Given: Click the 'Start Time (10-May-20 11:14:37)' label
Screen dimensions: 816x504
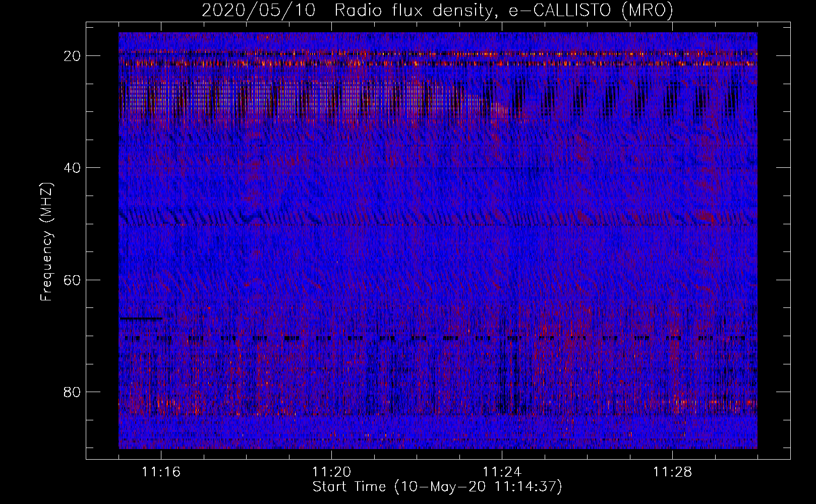Looking at the screenshot, I should pos(437,487).
